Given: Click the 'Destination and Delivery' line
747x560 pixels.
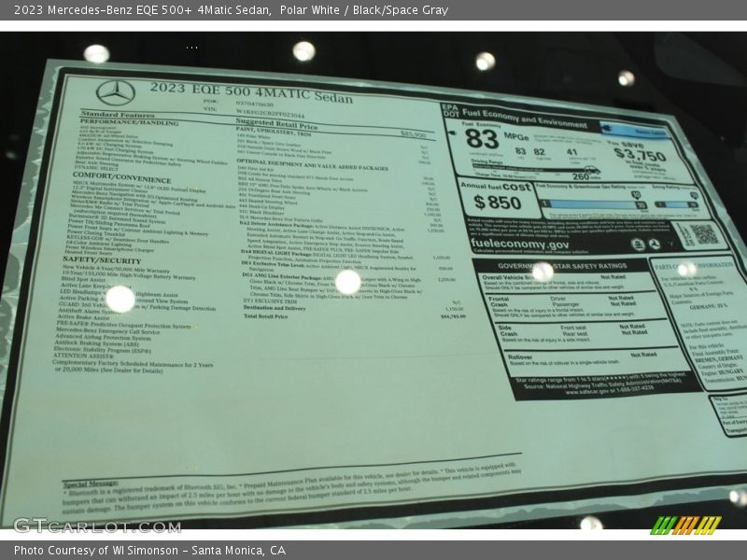Looking at the screenshot, I should (x=274, y=308).
